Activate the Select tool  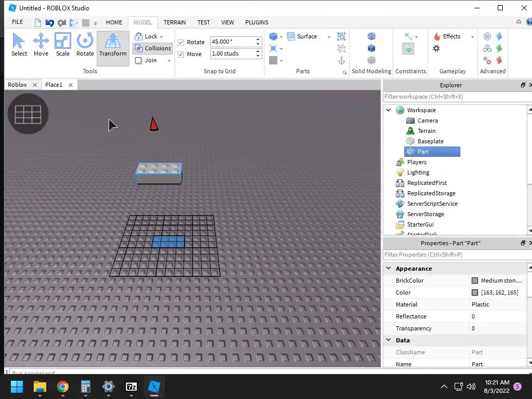coord(19,45)
